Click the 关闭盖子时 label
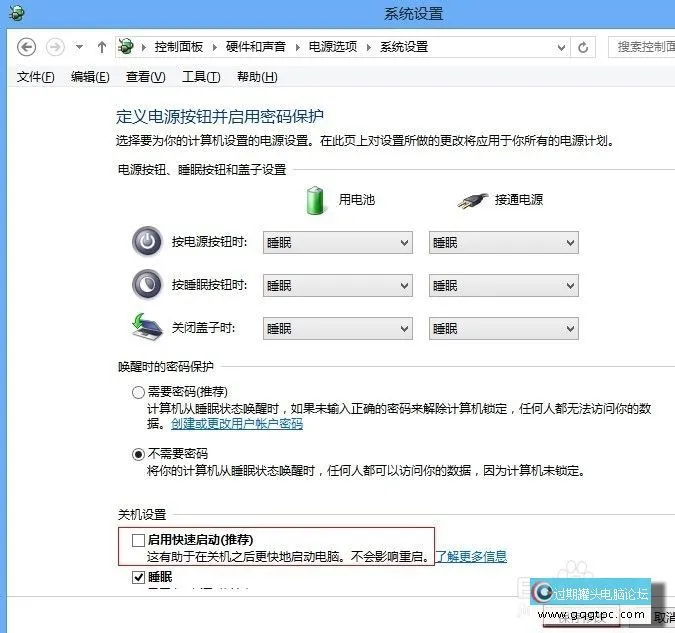Viewport: 675px width, 633px height. tap(203, 328)
